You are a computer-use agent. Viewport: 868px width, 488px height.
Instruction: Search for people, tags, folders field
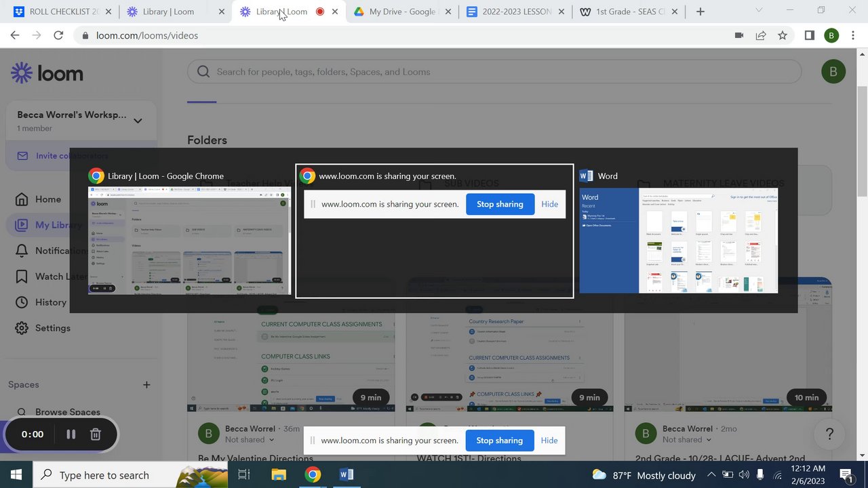(x=494, y=72)
